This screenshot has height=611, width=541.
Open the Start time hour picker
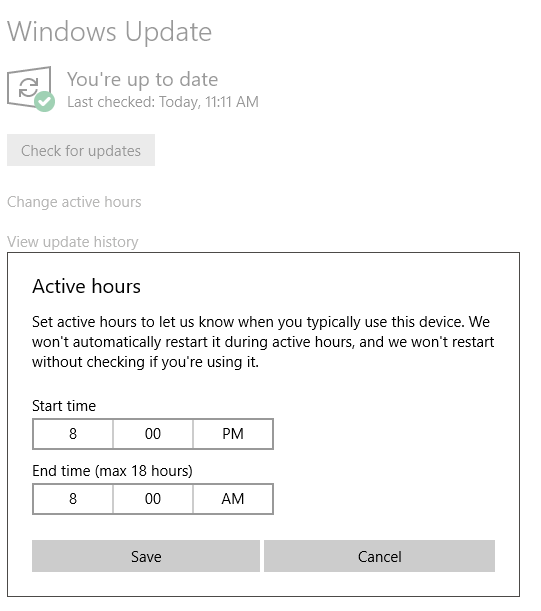click(73, 434)
